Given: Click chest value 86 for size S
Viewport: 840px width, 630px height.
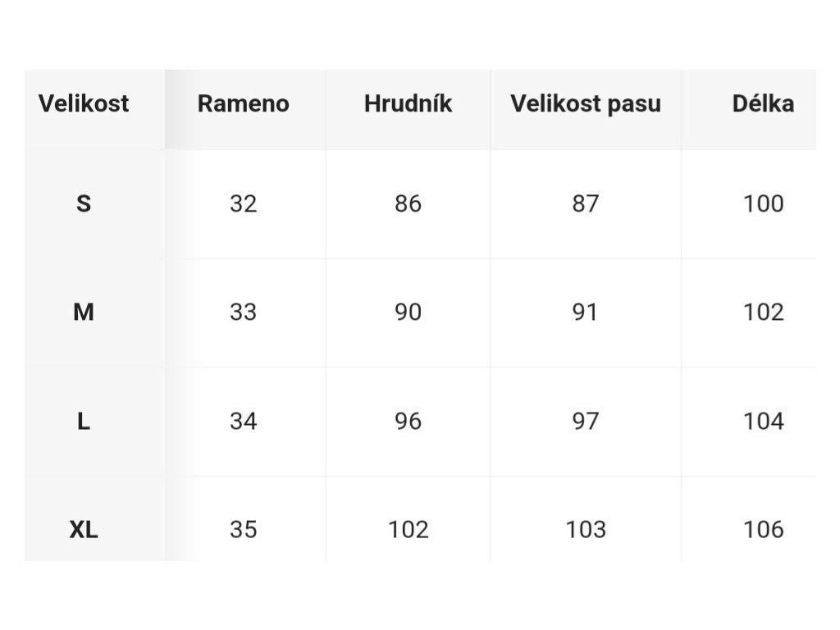Looking at the screenshot, I should pyautogui.click(x=409, y=203).
